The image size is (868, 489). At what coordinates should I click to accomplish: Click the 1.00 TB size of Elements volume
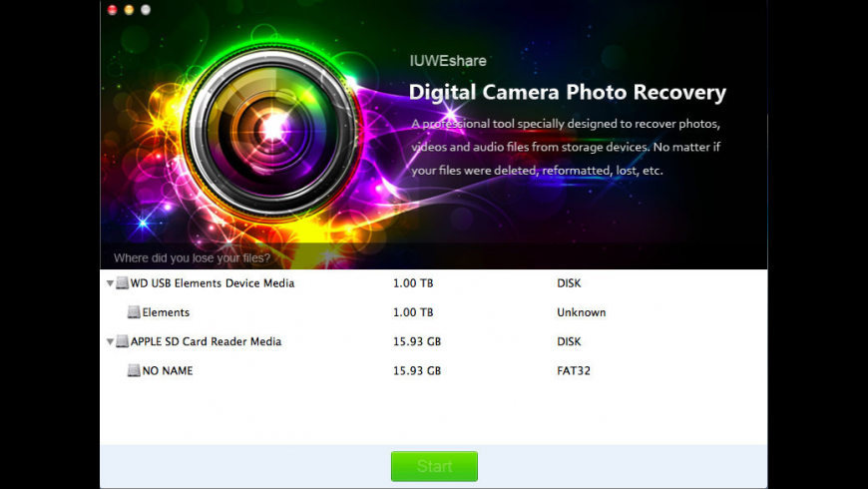[413, 312]
